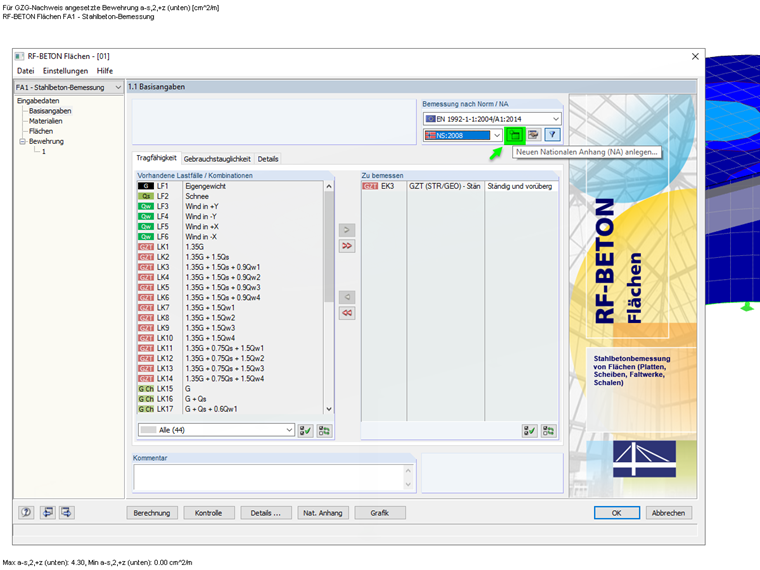Add all load cases with double arrow
This screenshot has height=570, width=760.
[x=347, y=246]
